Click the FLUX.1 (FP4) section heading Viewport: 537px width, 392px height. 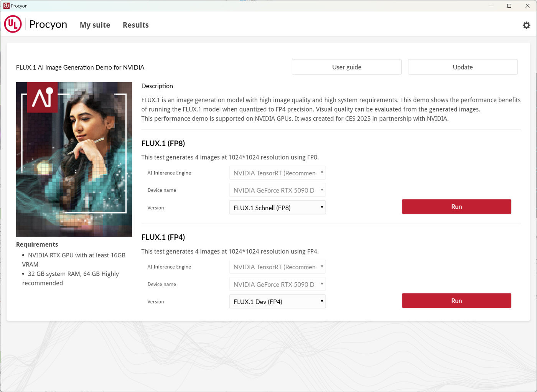pyautogui.click(x=163, y=237)
